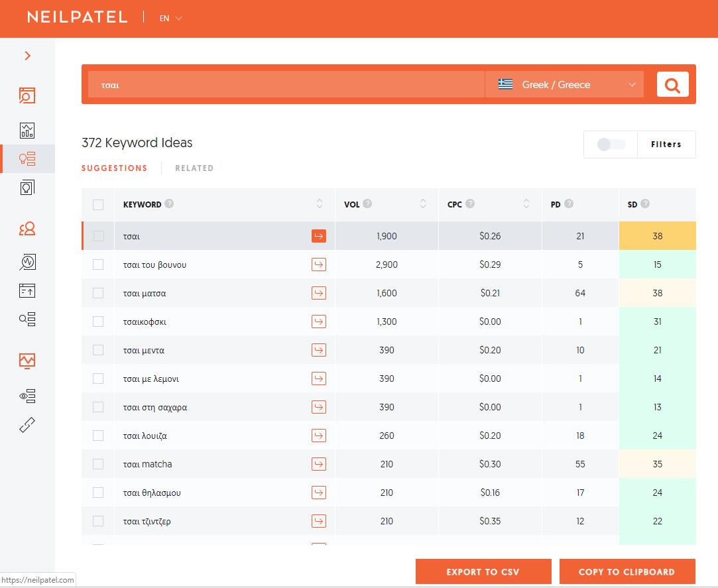The height and width of the screenshot is (588, 718).
Task: Switch to the RELATED tab
Action: [194, 168]
